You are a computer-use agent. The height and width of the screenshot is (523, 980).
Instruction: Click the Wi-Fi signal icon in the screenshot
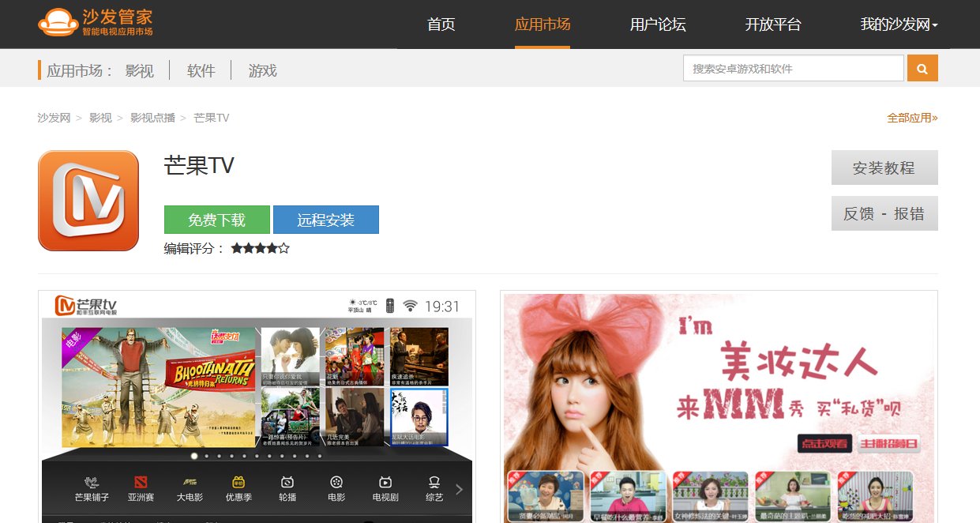coord(410,306)
